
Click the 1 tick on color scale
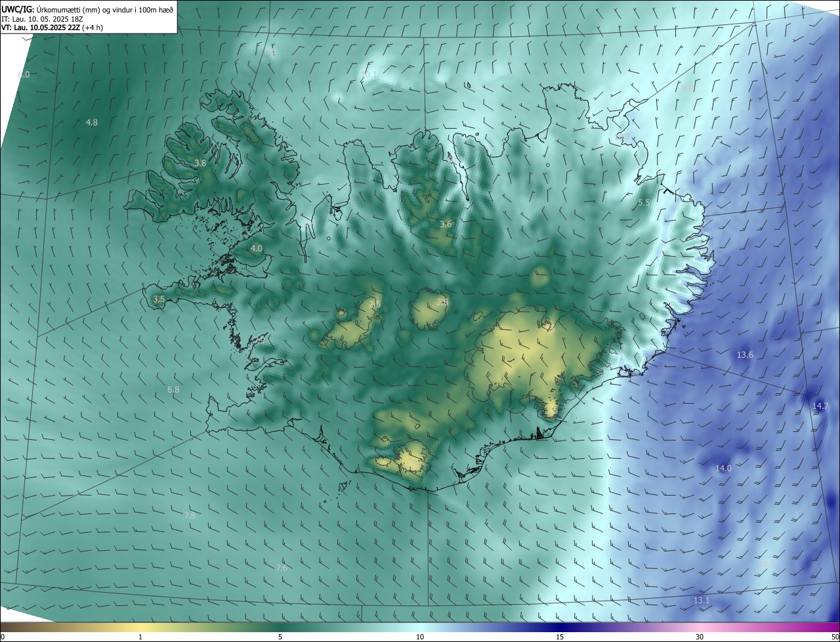[x=140, y=637]
